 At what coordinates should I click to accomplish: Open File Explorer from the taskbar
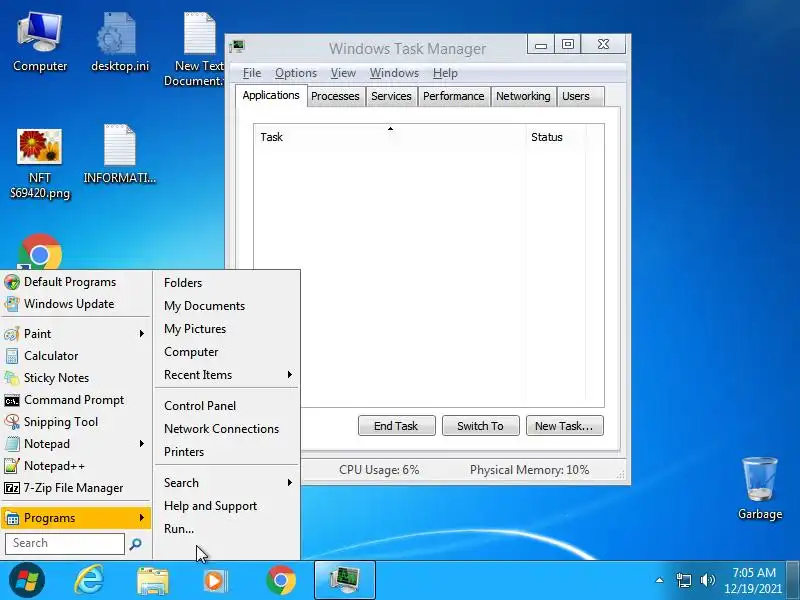click(x=153, y=580)
